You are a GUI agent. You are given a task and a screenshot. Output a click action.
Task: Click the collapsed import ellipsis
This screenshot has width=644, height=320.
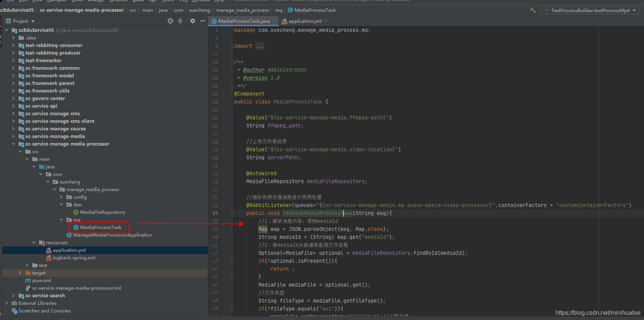click(260, 46)
